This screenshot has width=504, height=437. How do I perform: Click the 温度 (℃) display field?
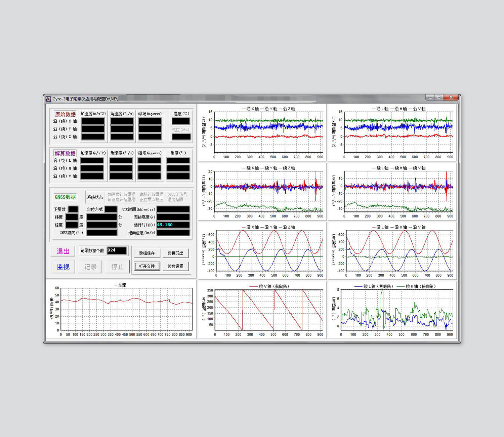181,121
